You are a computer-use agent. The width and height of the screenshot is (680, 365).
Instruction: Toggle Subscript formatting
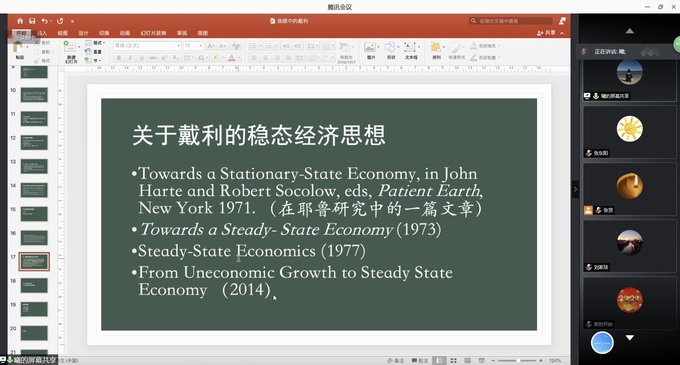tap(176, 58)
